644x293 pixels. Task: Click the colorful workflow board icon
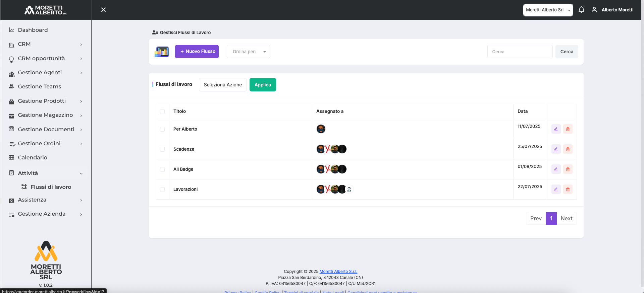162,52
